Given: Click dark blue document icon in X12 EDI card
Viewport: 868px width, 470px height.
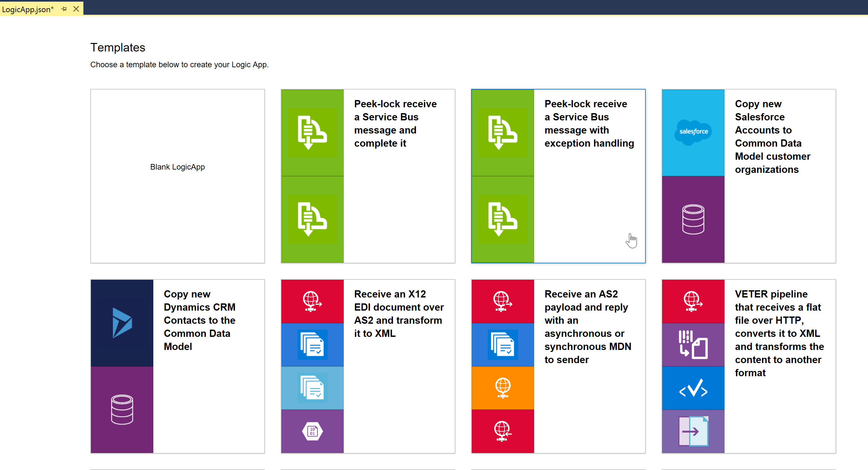Looking at the screenshot, I should 312,344.
